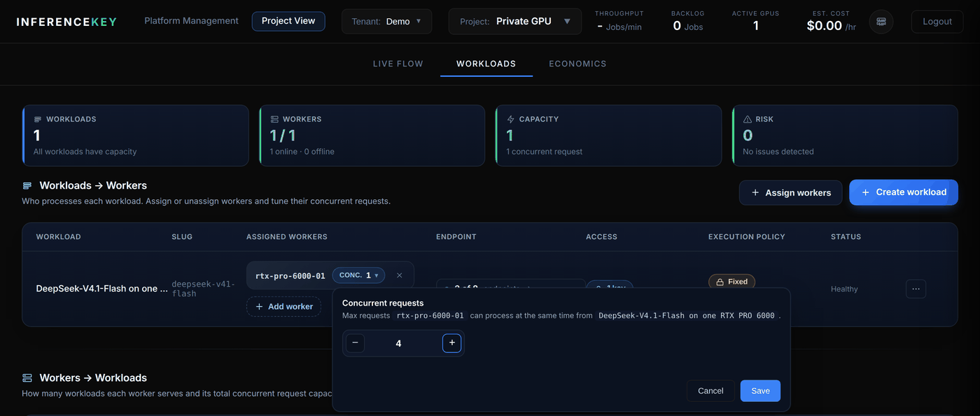Click the Workloads → Workers section heading
Image resolution: width=980 pixels, height=416 pixels.
[93, 185]
